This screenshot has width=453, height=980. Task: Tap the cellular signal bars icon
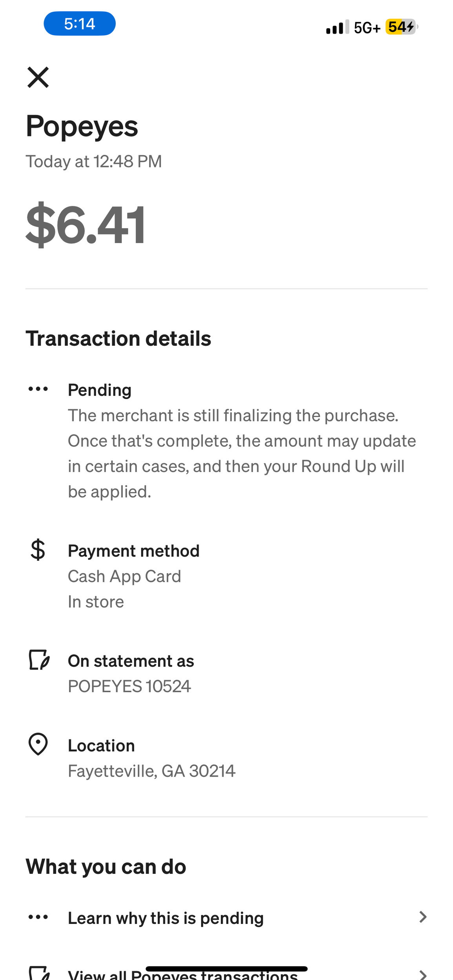pyautogui.click(x=337, y=27)
